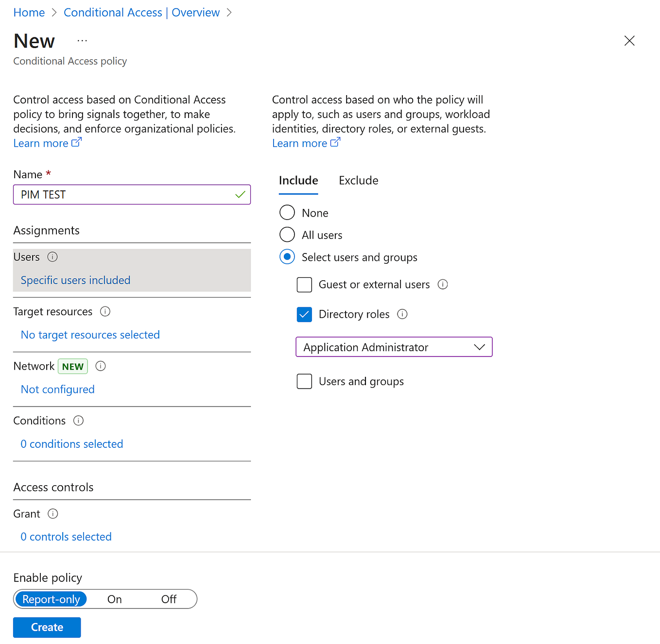The height and width of the screenshot is (644, 660).
Task: Switch to the Include tab
Action: (298, 181)
